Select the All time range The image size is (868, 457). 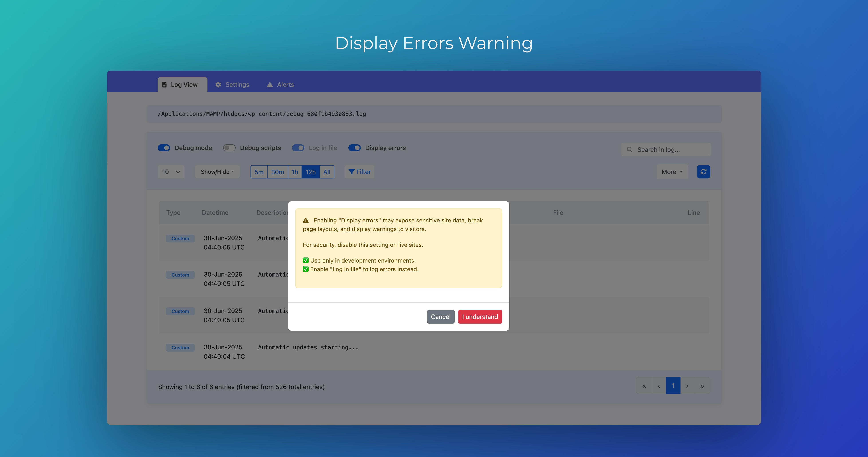[327, 172]
